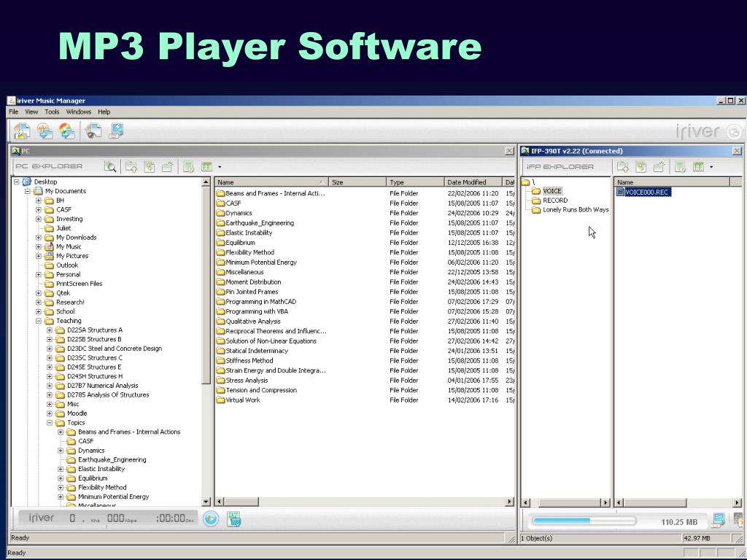Click the folder tree scrollbar up arrow
747x560 pixels.
point(206,182)
